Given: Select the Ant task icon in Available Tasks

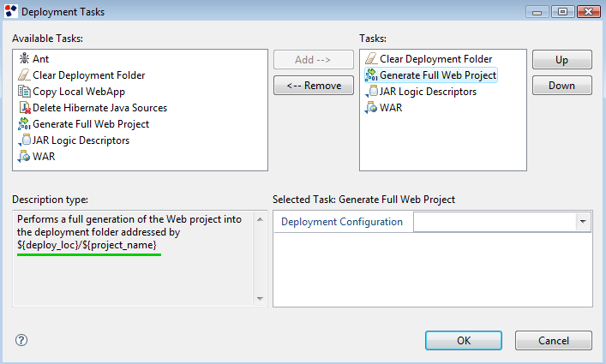Looking at the screenshot, I should point(24,59).
